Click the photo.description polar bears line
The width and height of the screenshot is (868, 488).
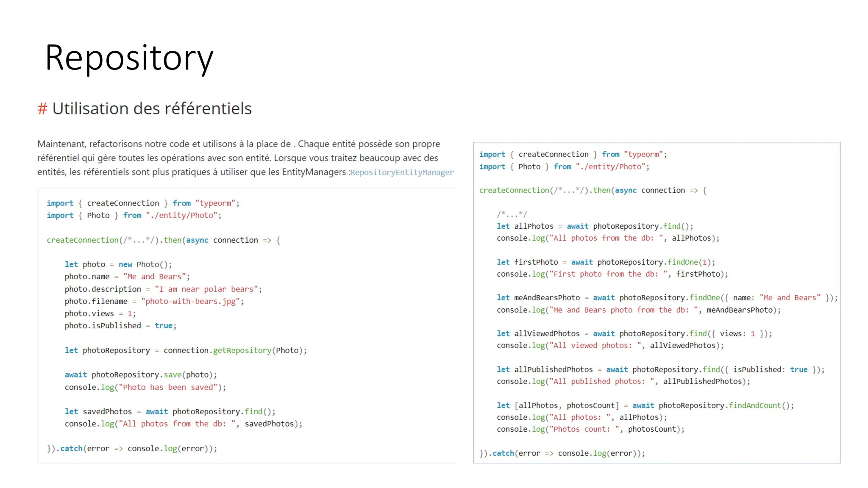[163, 289]
